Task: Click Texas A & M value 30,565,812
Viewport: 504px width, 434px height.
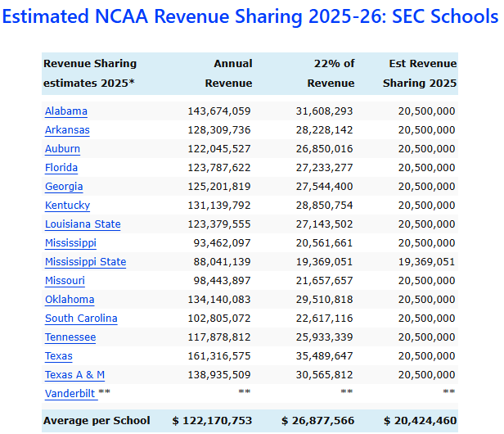Action: [324, 375]
